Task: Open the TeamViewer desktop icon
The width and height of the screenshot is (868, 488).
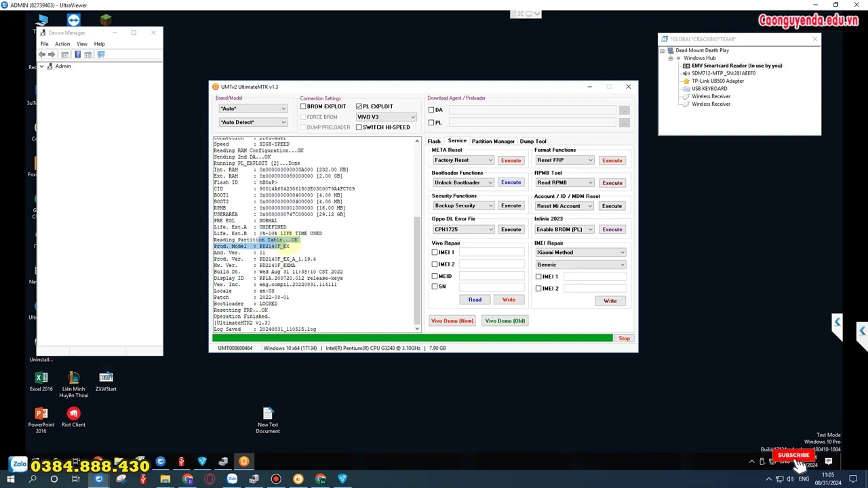Action: [x=74, y=20]
